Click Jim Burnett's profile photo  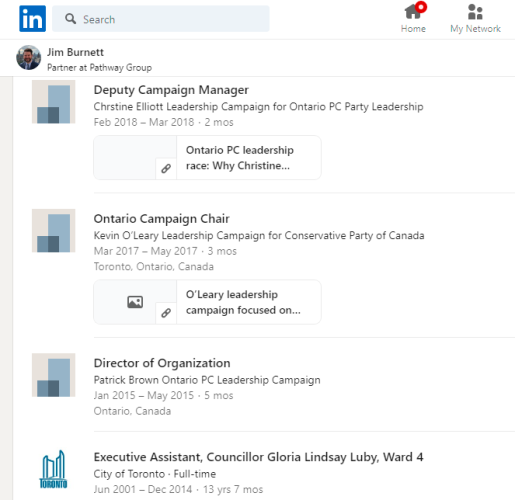(x=29, y=58)
